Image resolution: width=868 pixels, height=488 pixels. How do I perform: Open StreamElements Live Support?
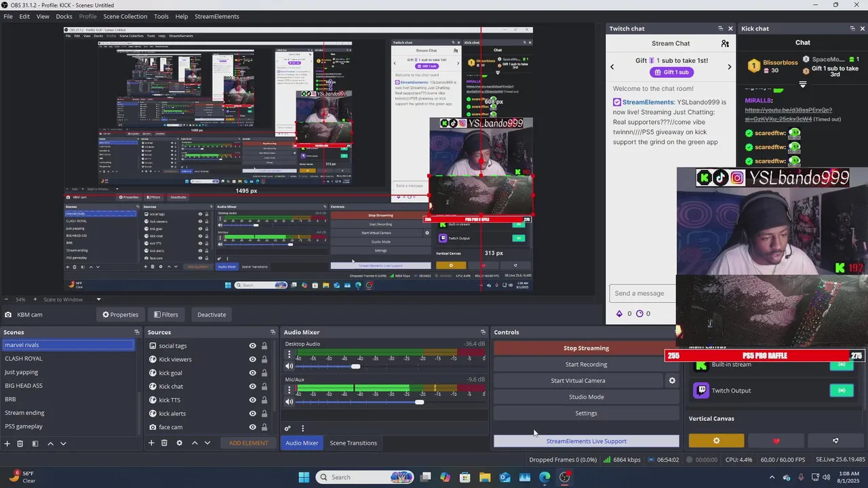tap(586, 441)
